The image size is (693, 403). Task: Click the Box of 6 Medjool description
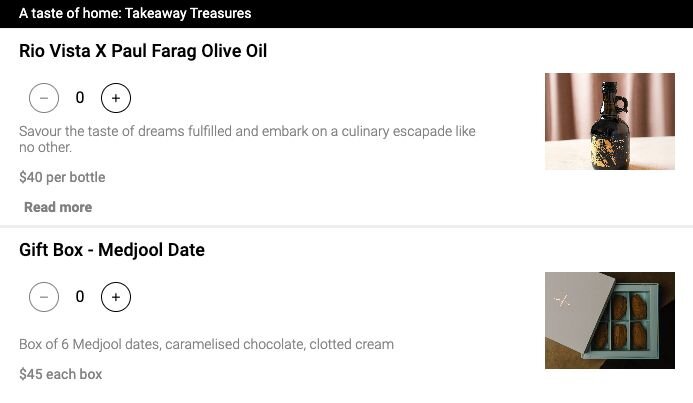[206, 344]
